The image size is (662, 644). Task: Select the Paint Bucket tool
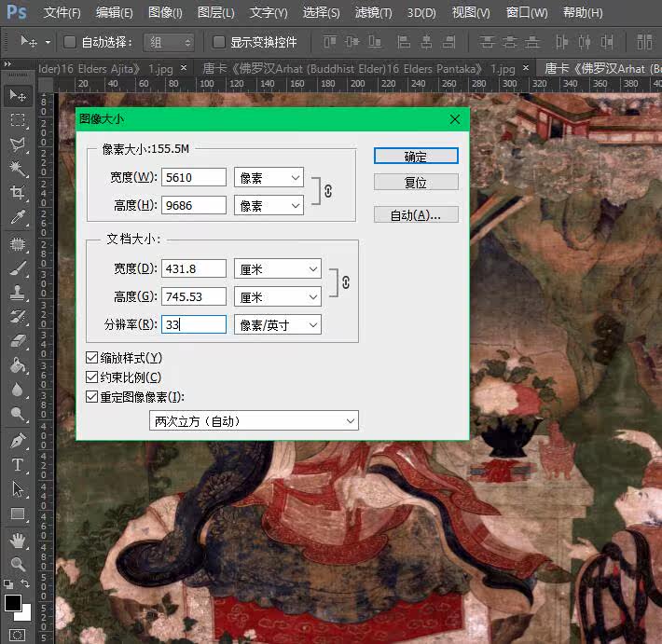(18, 365)
